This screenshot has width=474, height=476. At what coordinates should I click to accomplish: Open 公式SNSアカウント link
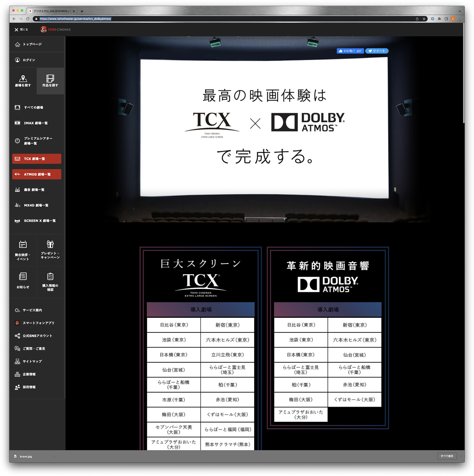[x=33, y=336]
